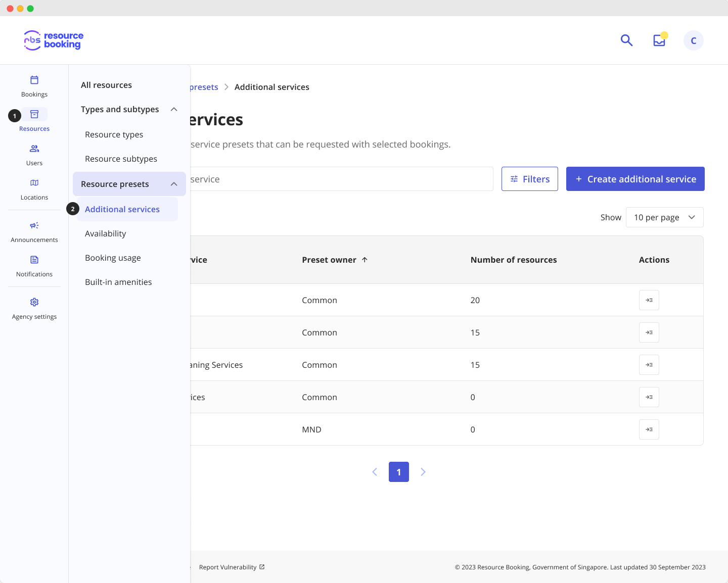The image size is (728, 583).
Task: Open Notifications via its sidebar icon
Action: pyautogui.click(x=34, y=259)
